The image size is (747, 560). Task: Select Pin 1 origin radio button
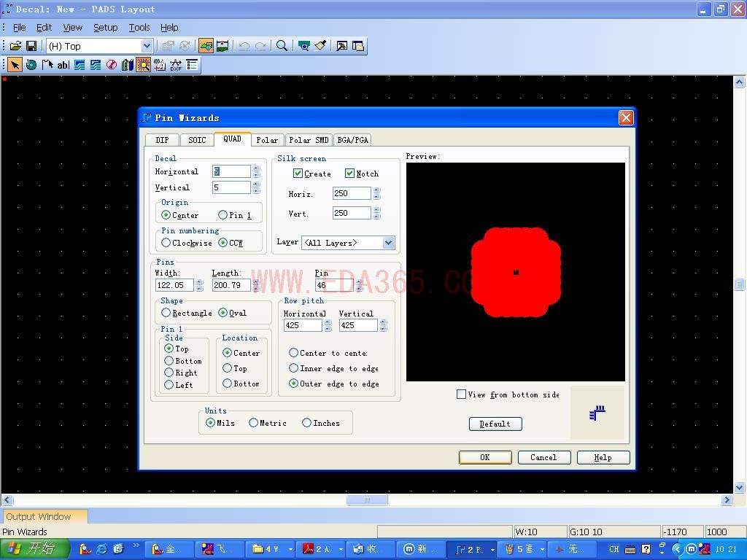(223, 215)
